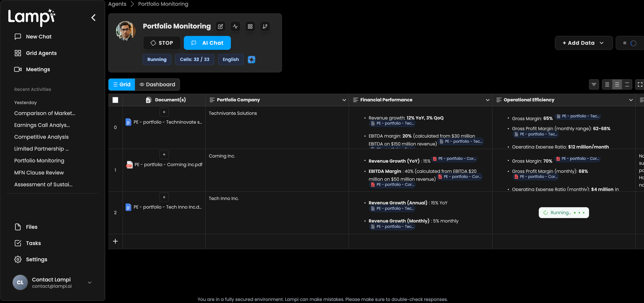Open Grid Agents in sidebar
Screen dimensions: 644x303
35,53
